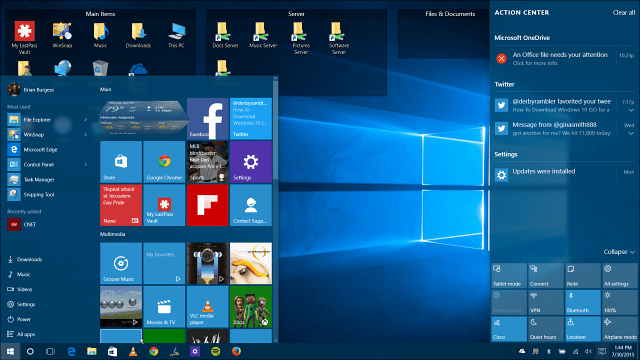
Task: Open the purple Settings tile
Action: click(251, 162)
